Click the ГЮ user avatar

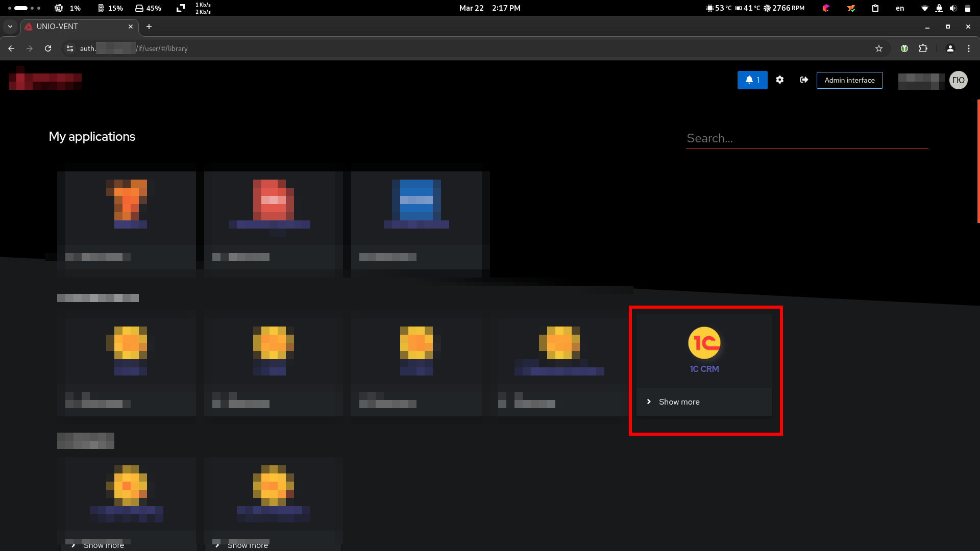958,80
